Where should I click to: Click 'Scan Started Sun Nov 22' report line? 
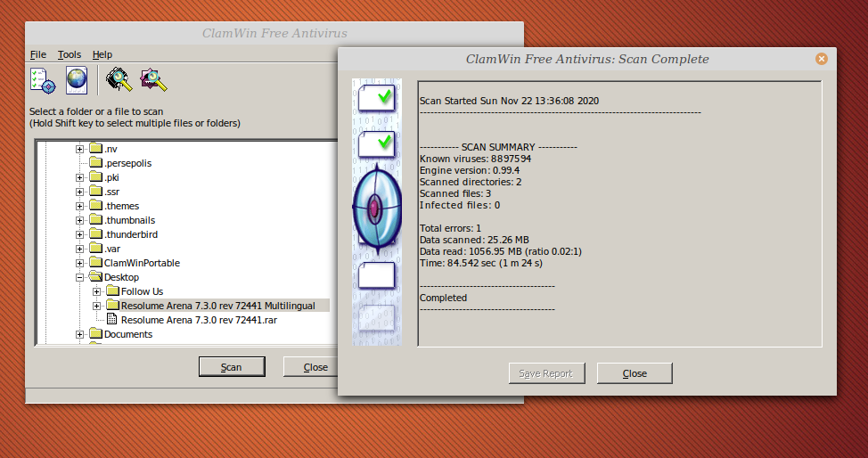tap(509, 101)
